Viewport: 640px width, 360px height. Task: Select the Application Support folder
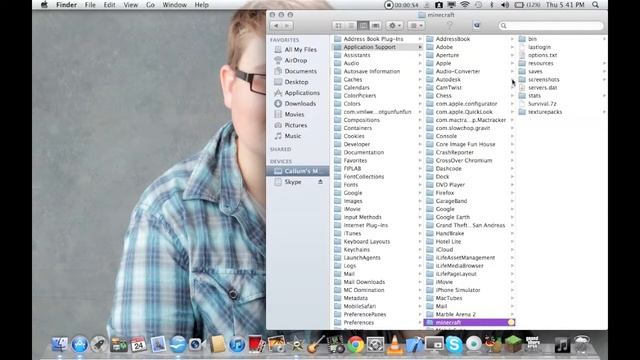click(377, 47)
